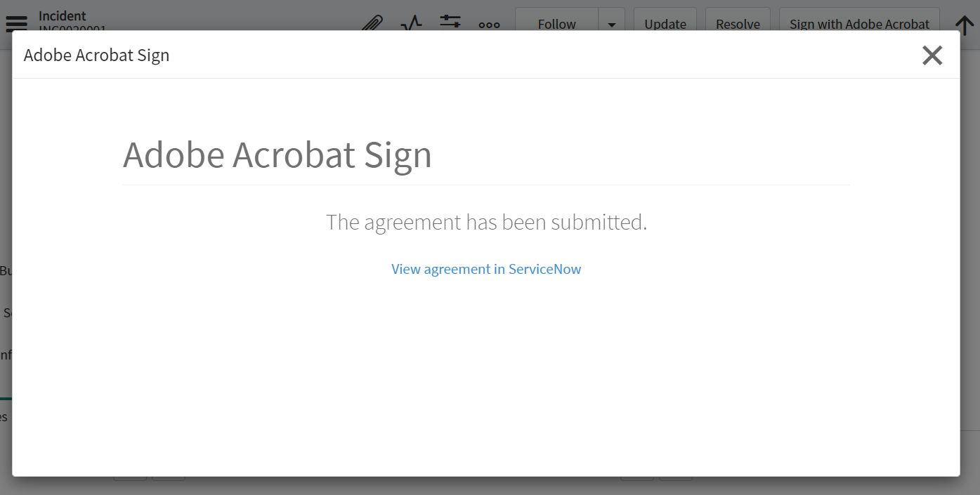Open the more options ellipsis icon
Image resolution: width=980 pixels, height=495 pixels.
(488, 25)
